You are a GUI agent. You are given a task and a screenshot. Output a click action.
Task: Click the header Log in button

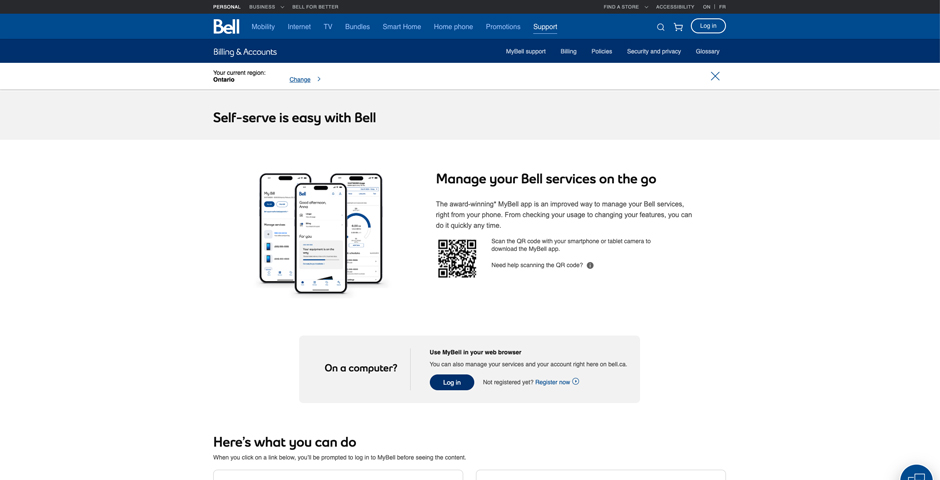click(708, 26)
